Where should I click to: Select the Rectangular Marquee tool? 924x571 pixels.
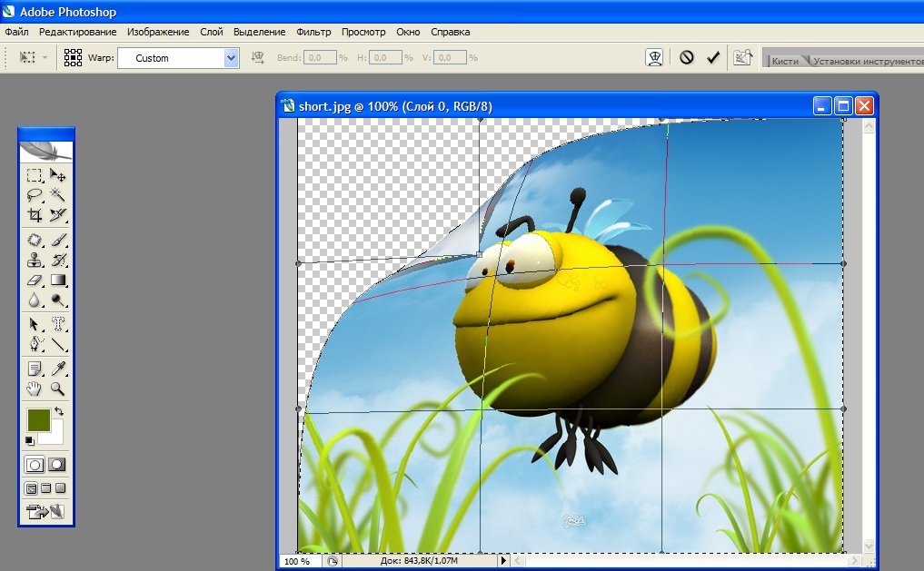(35, 175)
